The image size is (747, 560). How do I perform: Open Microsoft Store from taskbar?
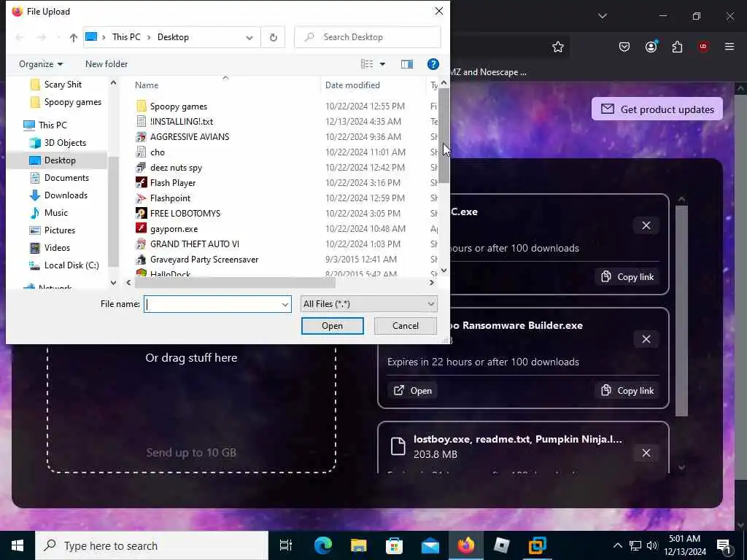[x=394, y=545]
